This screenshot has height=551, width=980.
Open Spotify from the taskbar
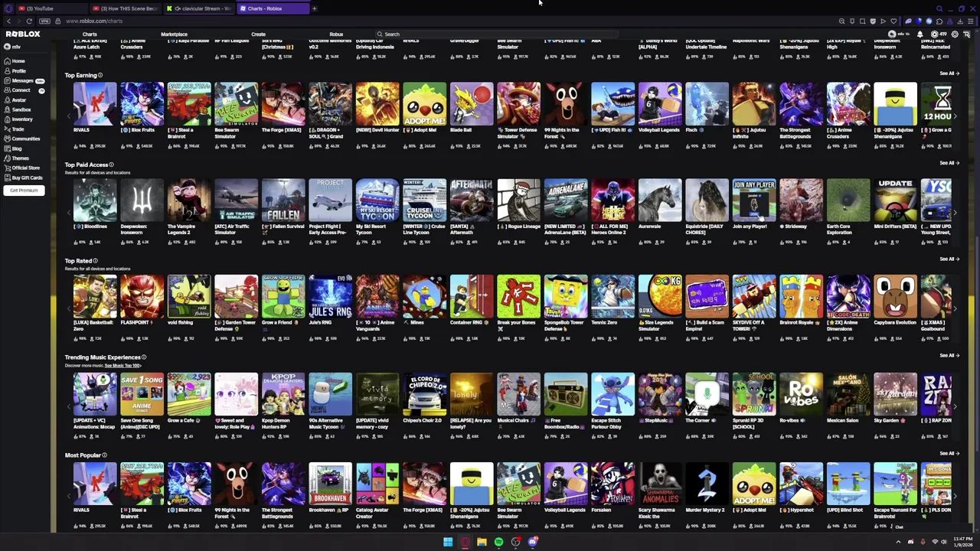pyautogui.click(x=498, y=542)
